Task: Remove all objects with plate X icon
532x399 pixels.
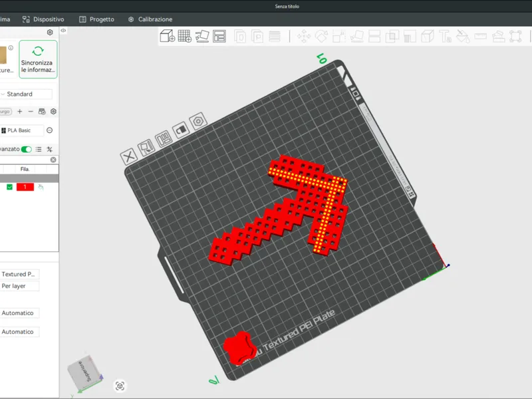Action: click(x=128, y=157)
